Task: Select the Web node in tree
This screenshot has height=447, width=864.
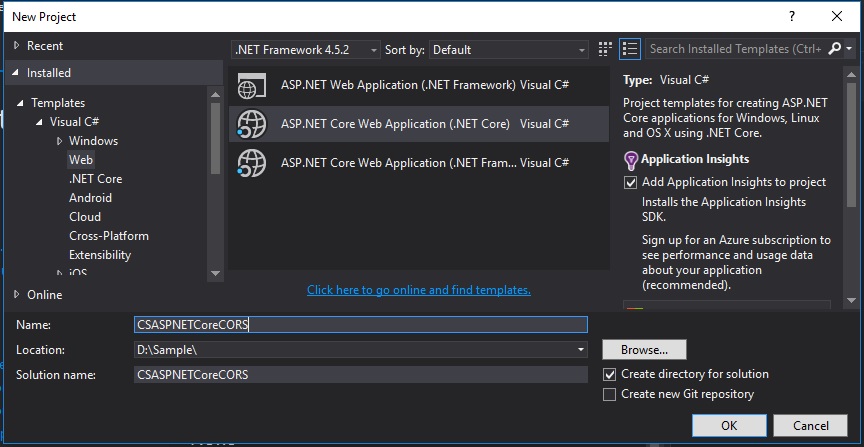Action: [x=81, y=160]
